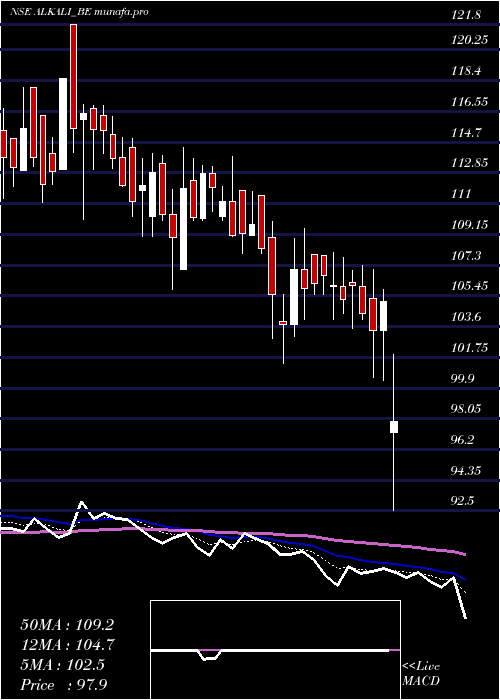Click the 96.2 price axis label
500x700 pixels.
463,440
